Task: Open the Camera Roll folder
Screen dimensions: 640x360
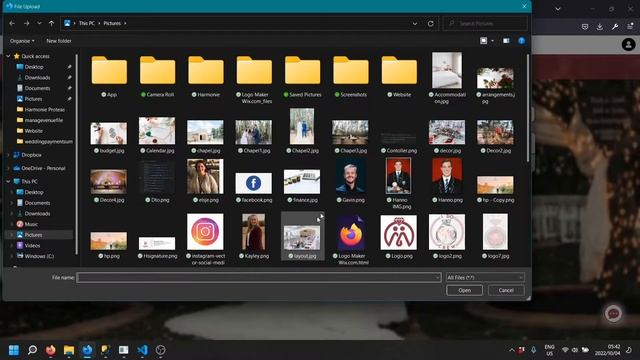Action: click(x=158, y=71)
